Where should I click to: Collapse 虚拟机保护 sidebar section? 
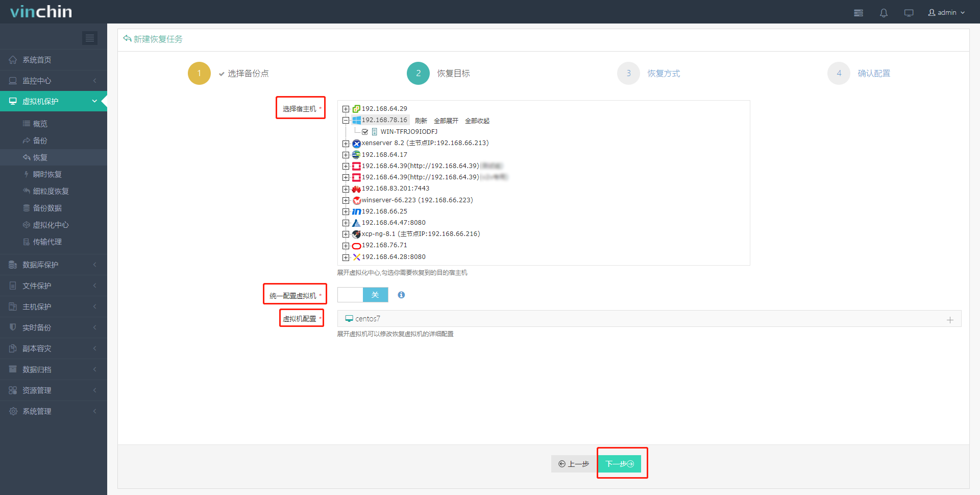click(54, 101)
